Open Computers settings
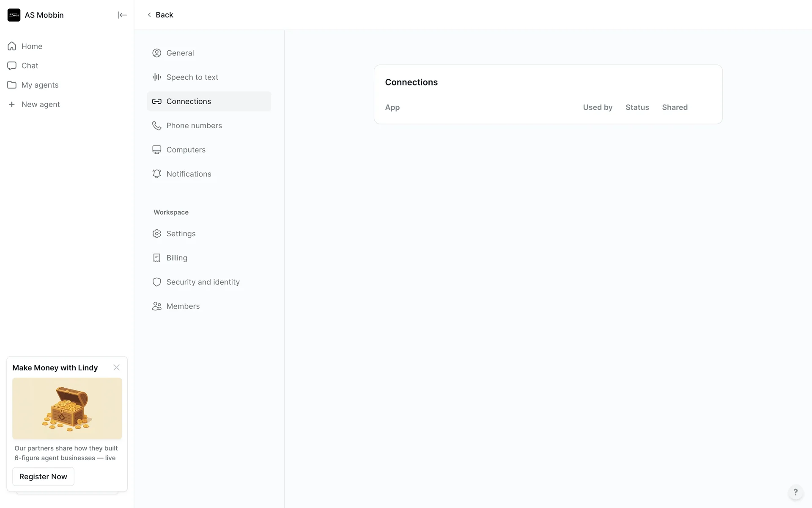812x508 pixels. click(186, 150)
